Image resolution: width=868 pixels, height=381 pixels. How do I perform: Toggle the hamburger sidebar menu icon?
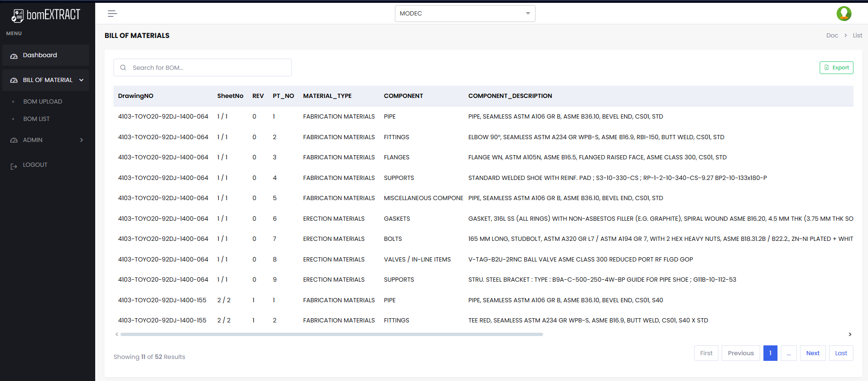click(112, 14)
